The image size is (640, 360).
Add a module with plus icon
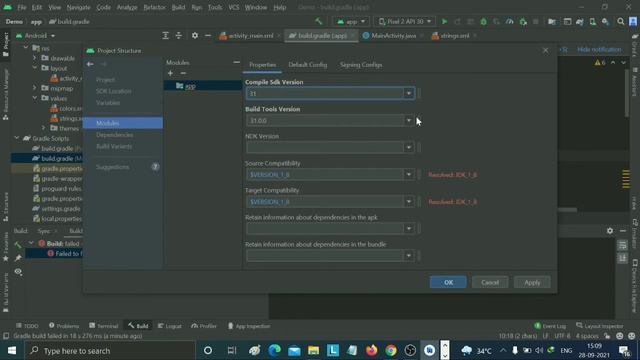click(170, 73)
